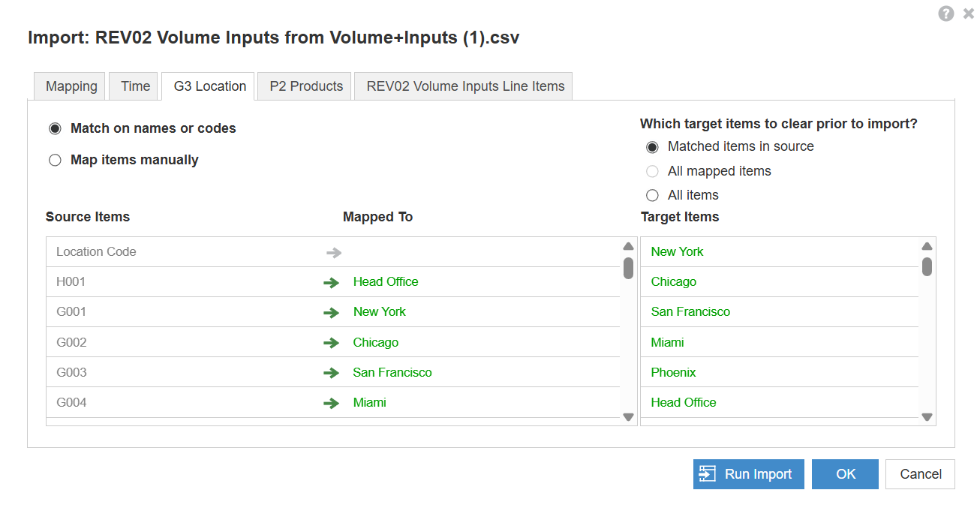Viewport: 980px width, 520px height.
Task: Click the mapping arrow beside G004
Action: [331, 403]
